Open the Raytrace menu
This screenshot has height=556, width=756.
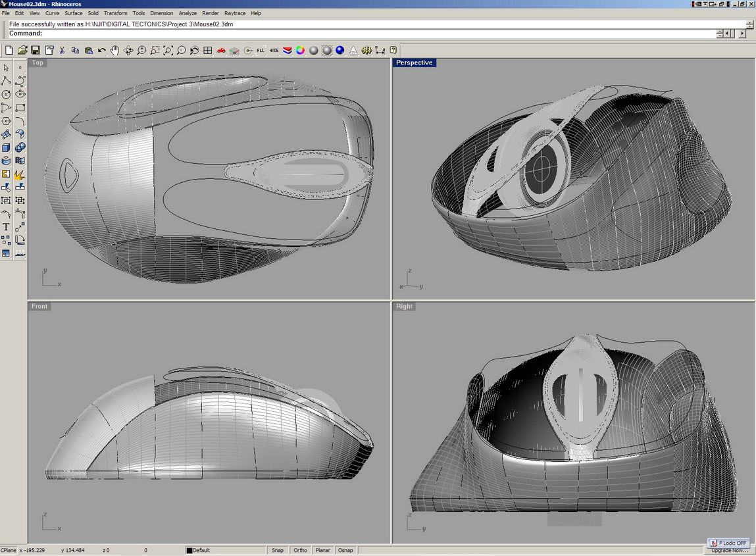point(235,13)
